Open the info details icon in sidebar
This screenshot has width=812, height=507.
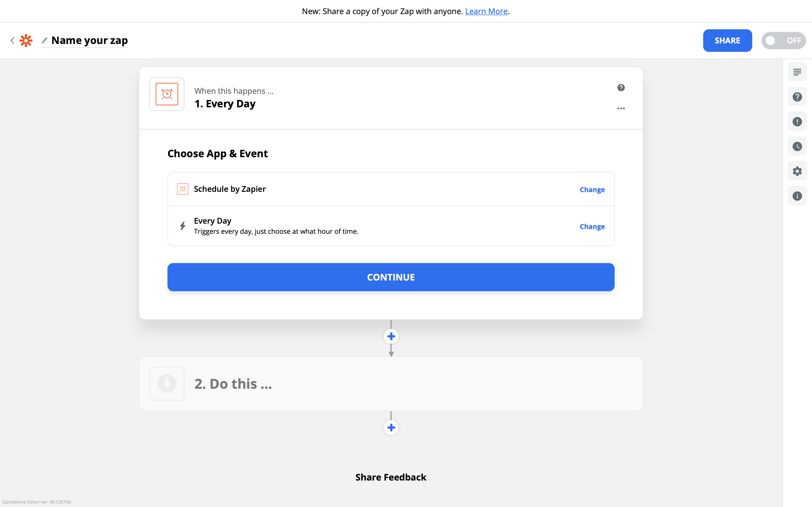coord(797,196)
